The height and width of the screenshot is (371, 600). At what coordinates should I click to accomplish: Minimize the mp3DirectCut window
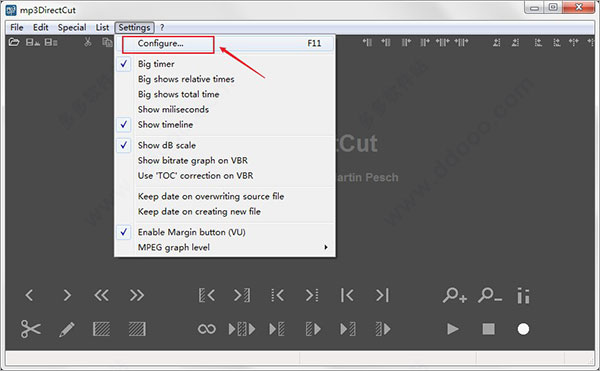534,8
